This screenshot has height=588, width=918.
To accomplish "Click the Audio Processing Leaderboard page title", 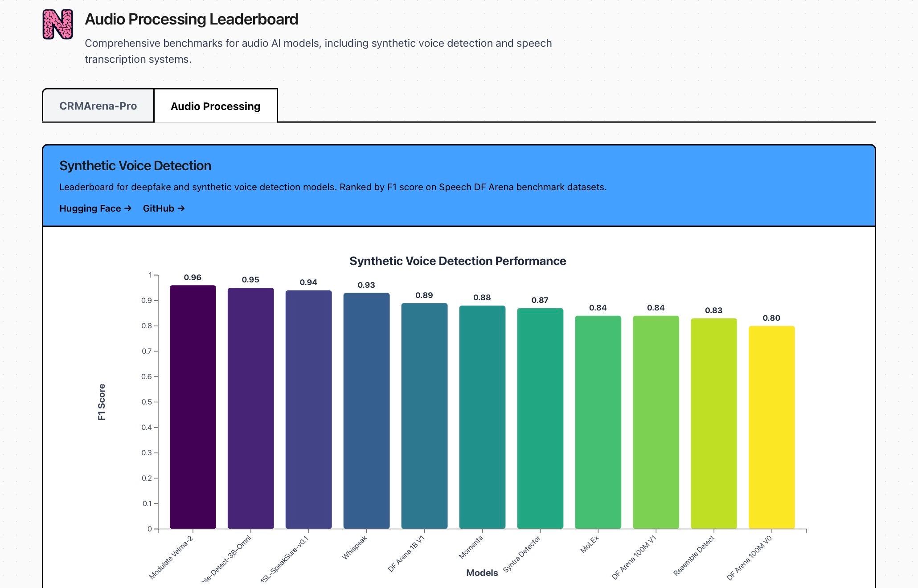I will pyautogui.click(x=192, y=19).
